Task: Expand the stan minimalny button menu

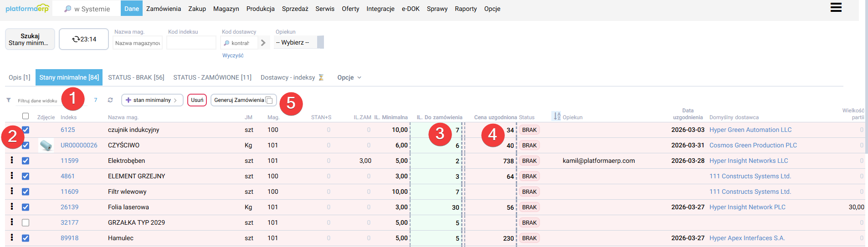Action: 152,100
